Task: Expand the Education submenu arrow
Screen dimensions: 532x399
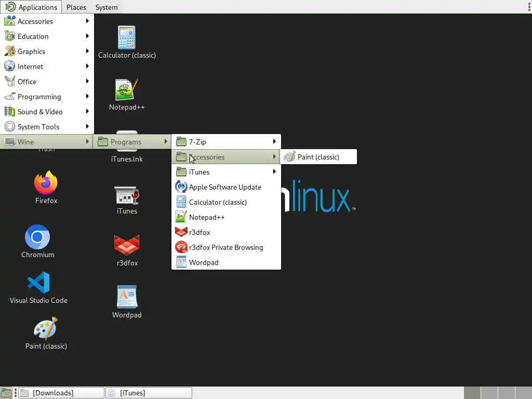Action: click(x=87, y=36)
